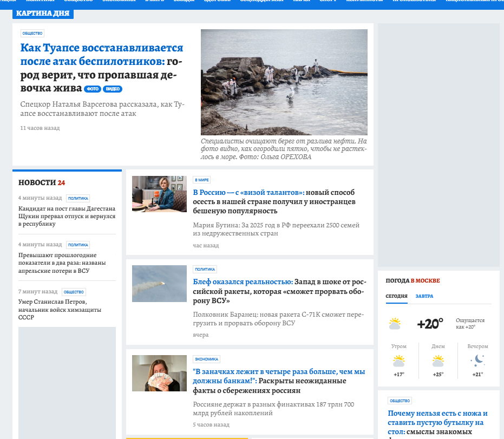Screen dimensions: 504x439
Task: Click the ФОТО badge on Туапсе headline
Action: pos(93,89)
